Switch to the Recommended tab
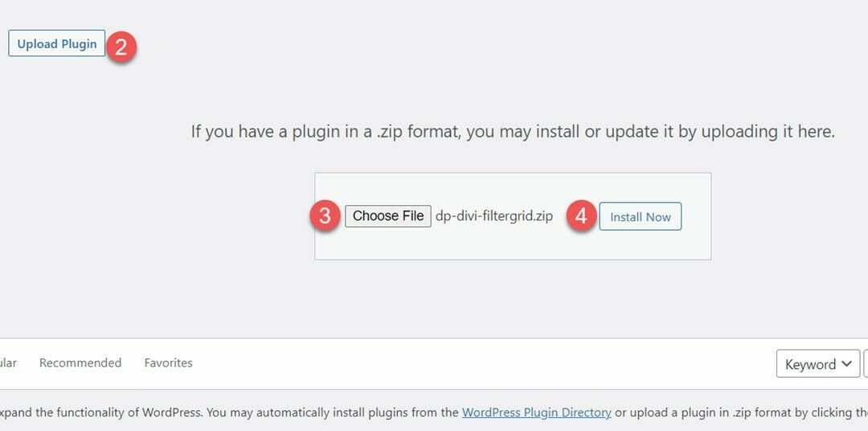Image resolution: width=868 pixels, height=431 pixels. click(80, 363)
